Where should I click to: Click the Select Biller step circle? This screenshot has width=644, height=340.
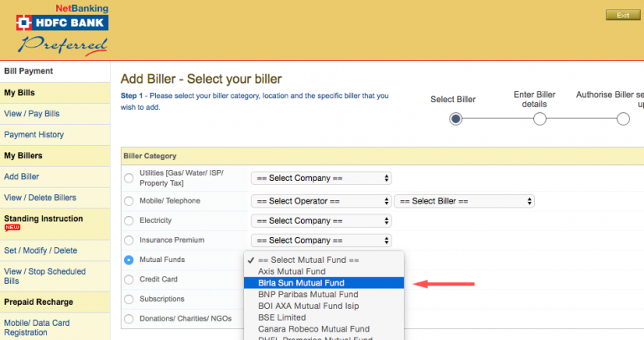(x=455, y=119)
